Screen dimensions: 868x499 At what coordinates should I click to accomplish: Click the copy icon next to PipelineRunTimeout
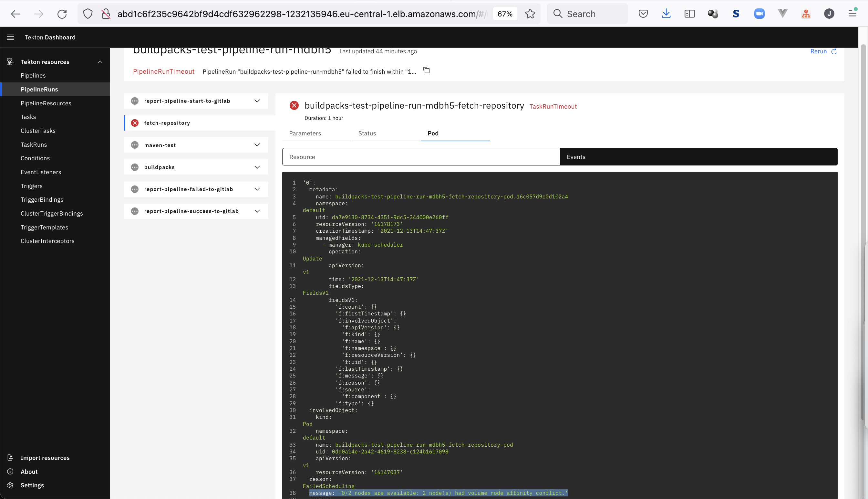click(427, 70)
